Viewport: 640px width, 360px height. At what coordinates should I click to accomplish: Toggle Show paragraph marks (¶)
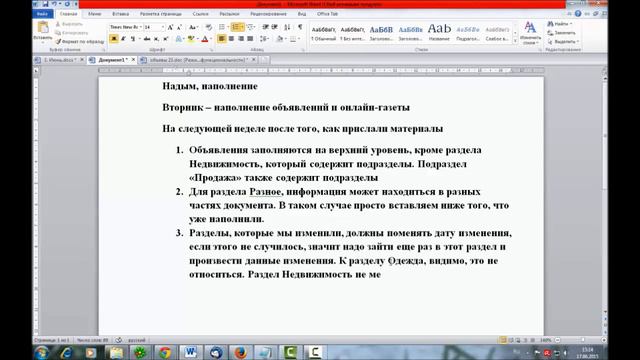click(300, 27)
